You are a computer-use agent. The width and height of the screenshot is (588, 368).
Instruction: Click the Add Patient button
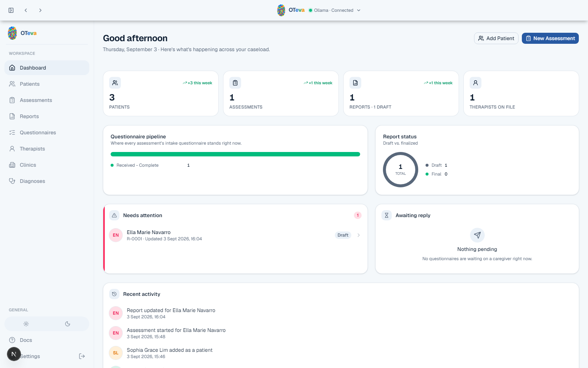[x=496, y=38]
